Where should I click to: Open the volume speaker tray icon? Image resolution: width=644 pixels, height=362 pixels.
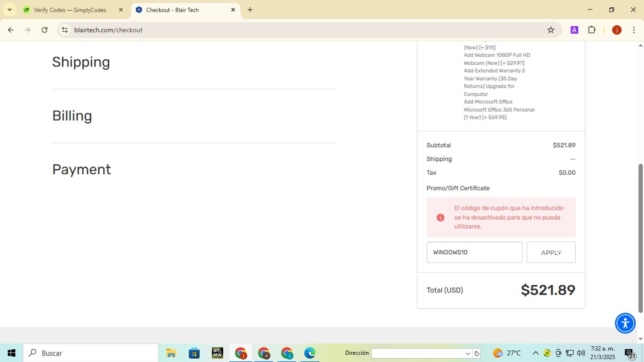click(x=581, y=353)
